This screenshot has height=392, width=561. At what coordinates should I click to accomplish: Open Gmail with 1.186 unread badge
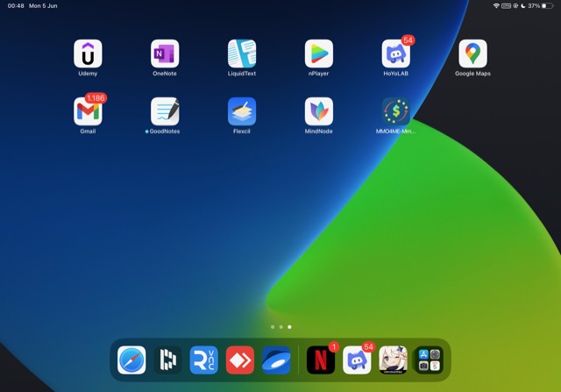coord(88,111)
